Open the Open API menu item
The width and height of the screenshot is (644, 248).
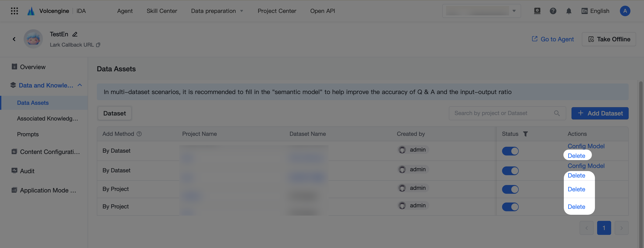[322, 11]
